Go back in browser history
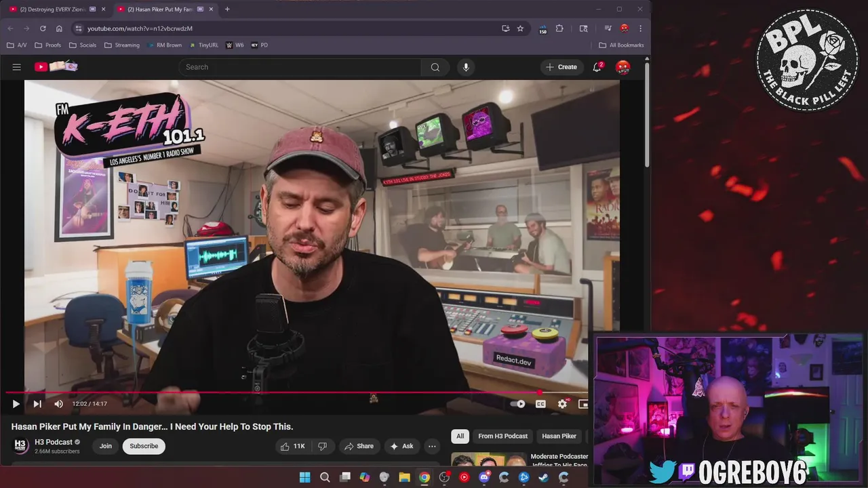Viewport: 868px width, 488px height. [10, 28]
